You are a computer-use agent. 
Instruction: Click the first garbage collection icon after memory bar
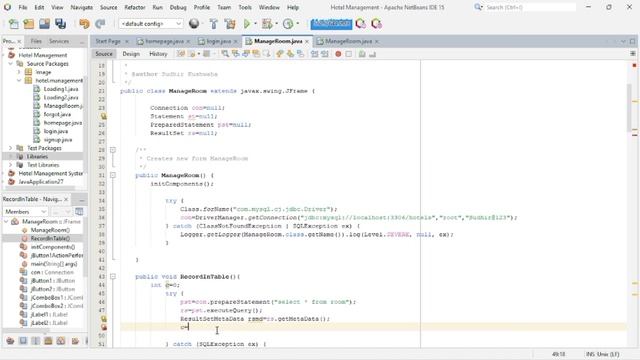[360, 24]
